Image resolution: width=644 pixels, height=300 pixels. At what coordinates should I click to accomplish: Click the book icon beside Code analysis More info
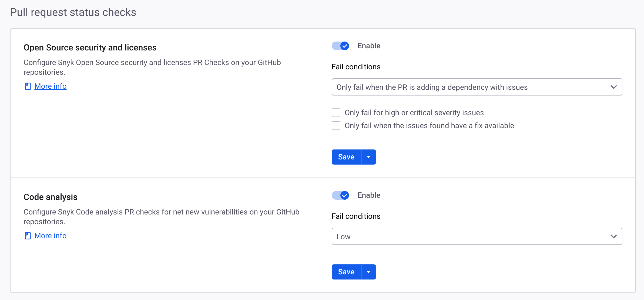(x=28, y=236)
